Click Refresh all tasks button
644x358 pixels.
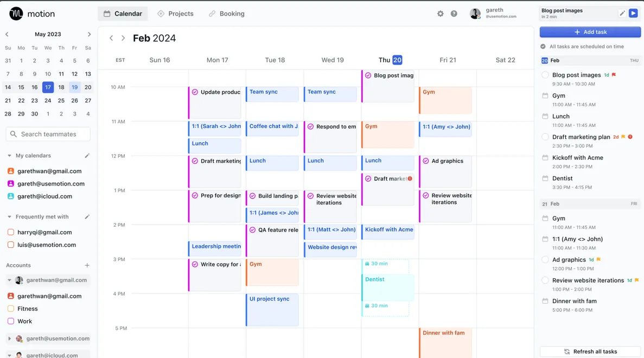click(x=590, y=351)
